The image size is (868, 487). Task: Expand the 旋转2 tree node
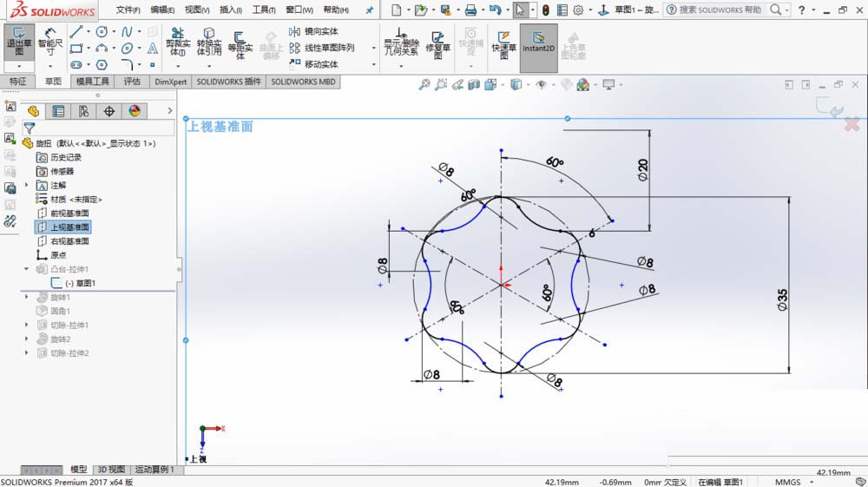(x=26, y=339)
